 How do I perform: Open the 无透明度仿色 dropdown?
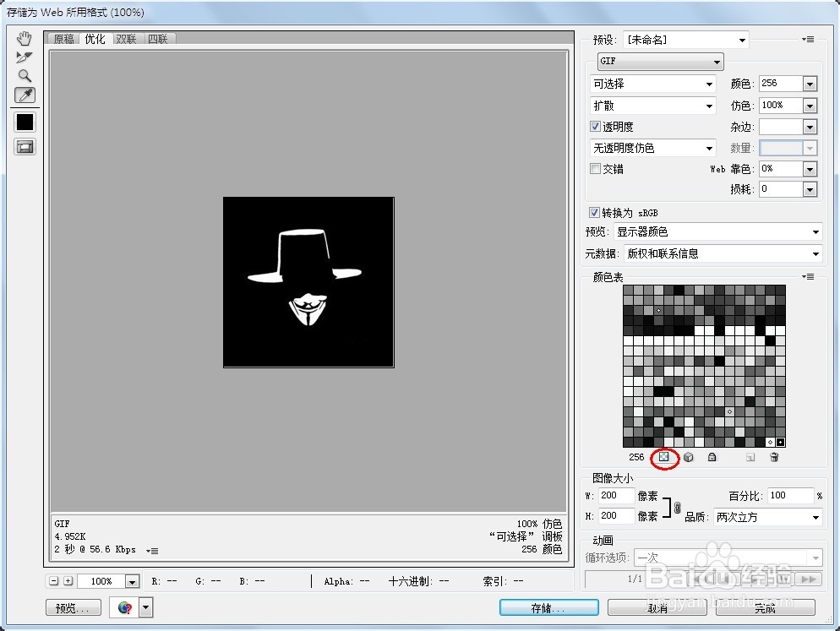652,148
